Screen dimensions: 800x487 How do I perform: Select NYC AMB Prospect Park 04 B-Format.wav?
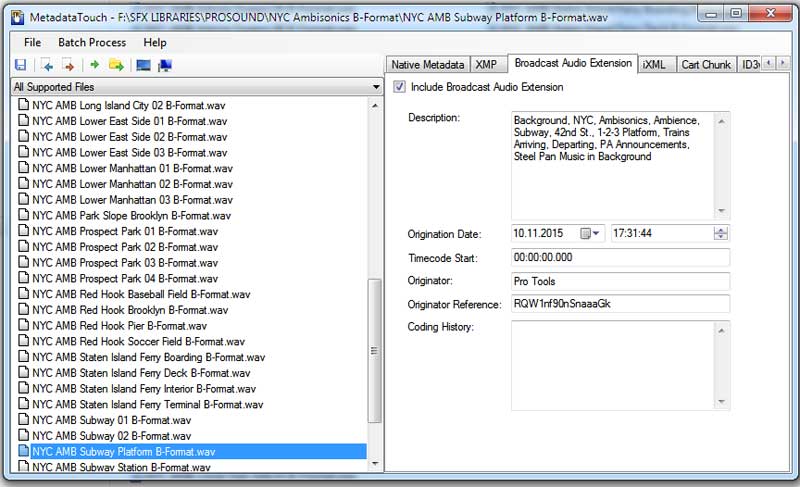pyautogui.click(x=125, y=278)
